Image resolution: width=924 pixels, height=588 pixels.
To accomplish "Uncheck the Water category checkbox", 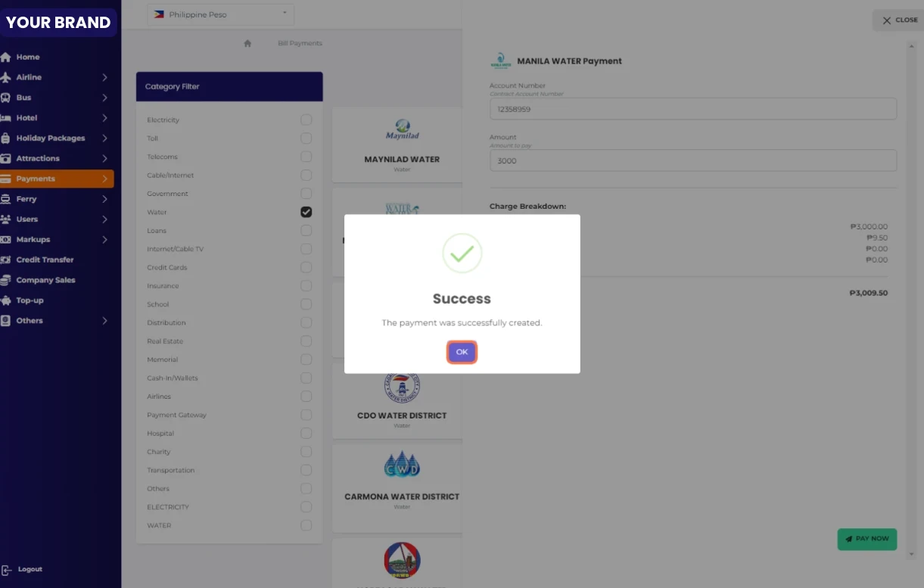I will [306, 213].
